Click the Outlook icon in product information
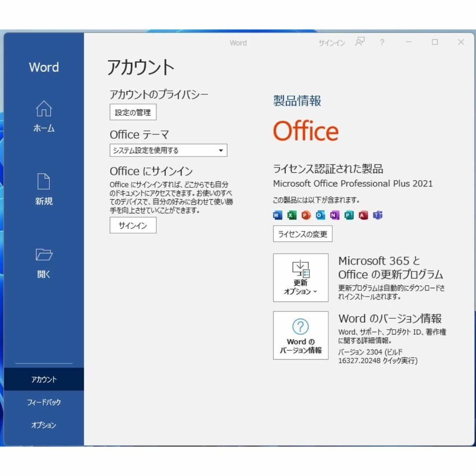This screenshot has height=476, width=476. click(x=320, y=215)
